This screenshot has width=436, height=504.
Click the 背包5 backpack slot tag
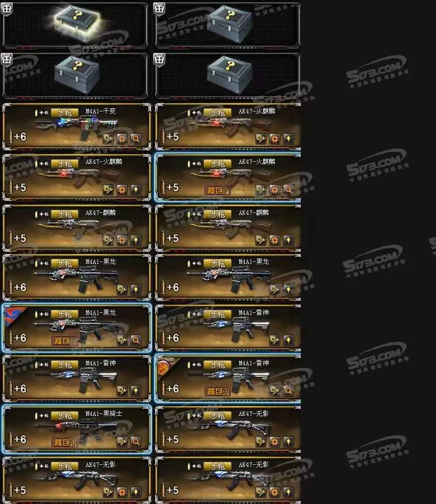[x=64, y=341]
